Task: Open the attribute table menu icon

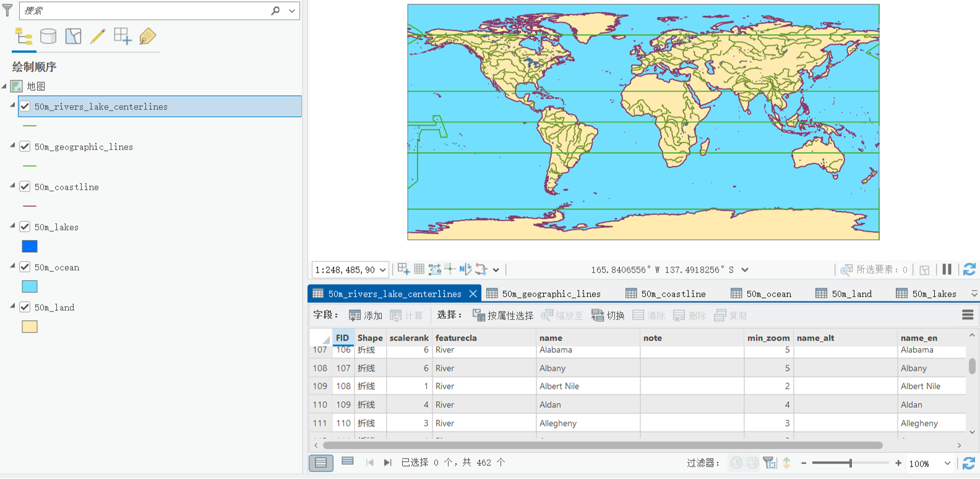Action: click(x=968, y=315)
